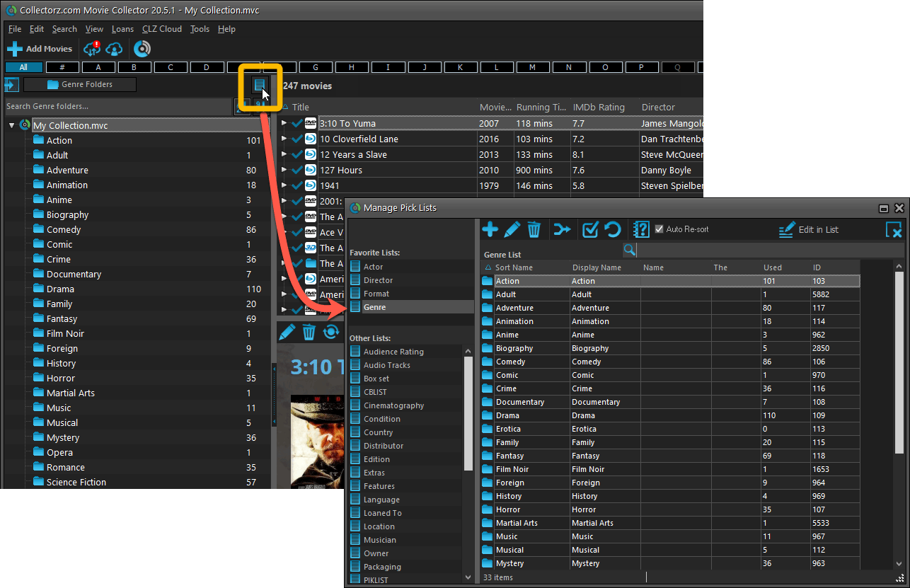Image resolution: width=910 pixels, height=588 pixels.
Task: Expand the 1941 movie row
Action: point(284,185)
